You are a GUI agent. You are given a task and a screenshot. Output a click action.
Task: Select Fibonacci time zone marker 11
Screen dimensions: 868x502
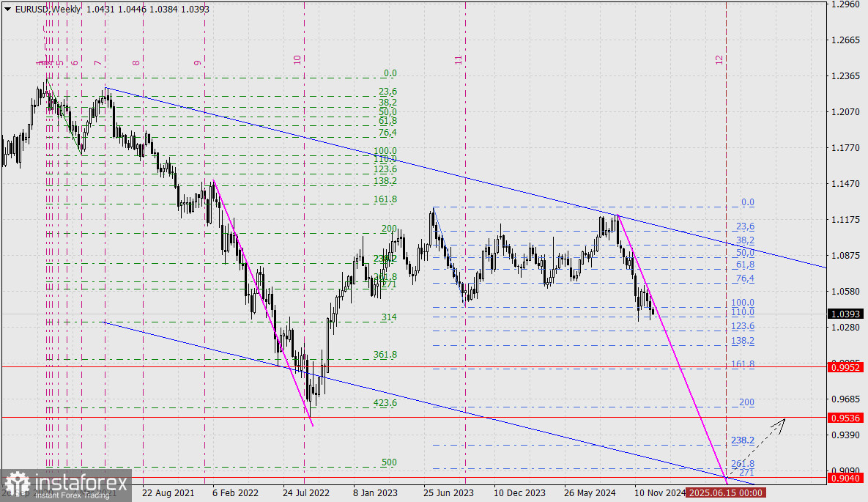pos(459,60)
